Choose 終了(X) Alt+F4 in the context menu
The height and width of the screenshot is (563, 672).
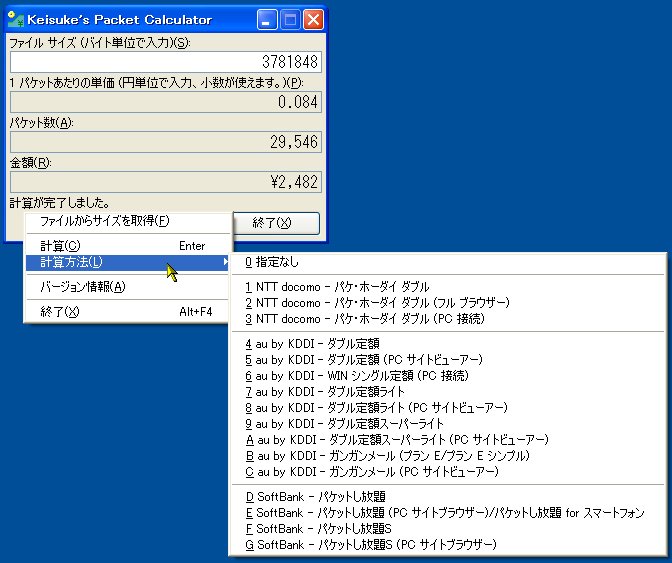[128, 311]
